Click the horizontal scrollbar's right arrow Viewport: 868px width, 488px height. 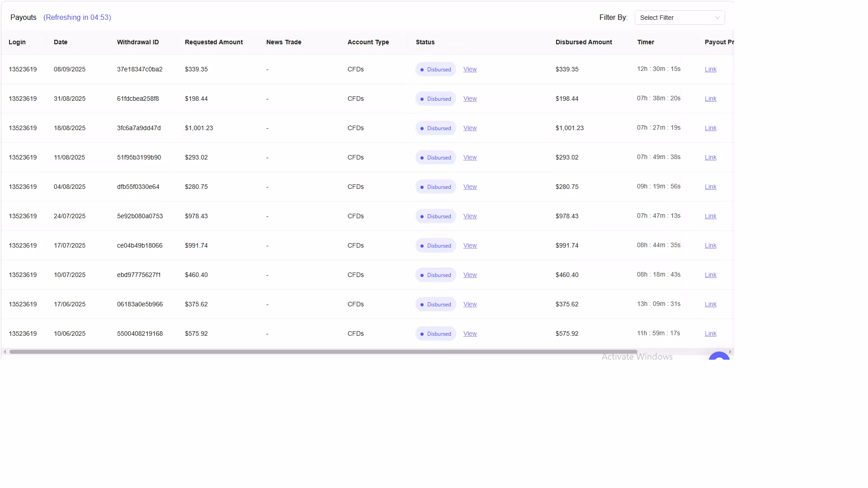coord(730,352)
